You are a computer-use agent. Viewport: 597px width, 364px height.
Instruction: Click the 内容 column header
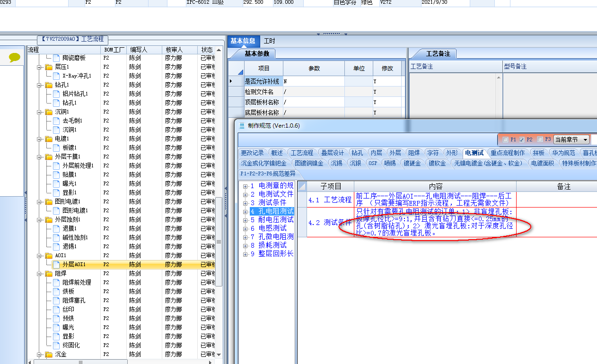(435, 187)
